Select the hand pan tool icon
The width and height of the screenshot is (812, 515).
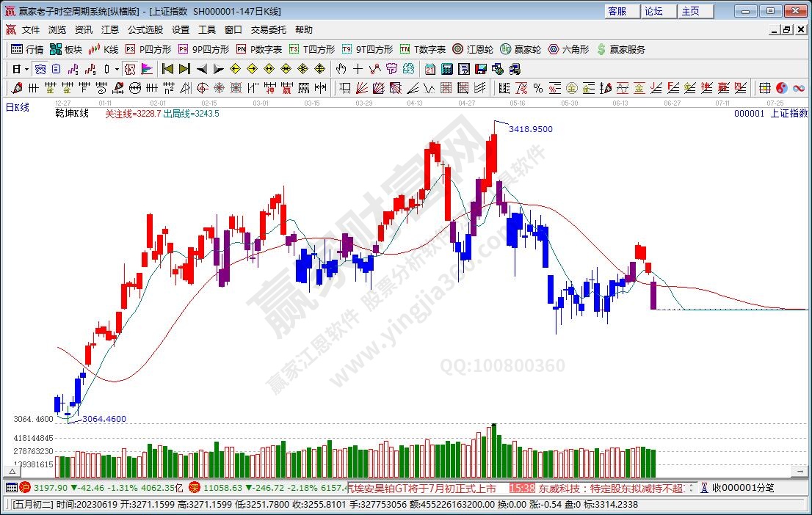click(x=341, y=69)
